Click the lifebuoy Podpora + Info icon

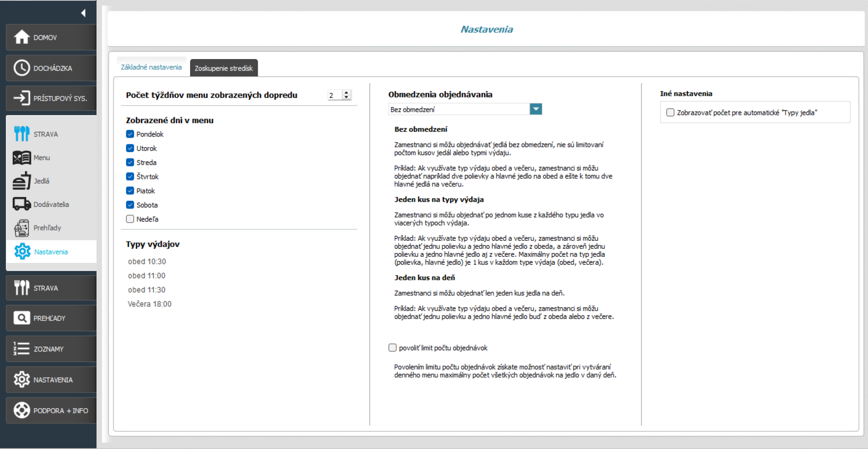pyautogui.click(x=22, y=410)
